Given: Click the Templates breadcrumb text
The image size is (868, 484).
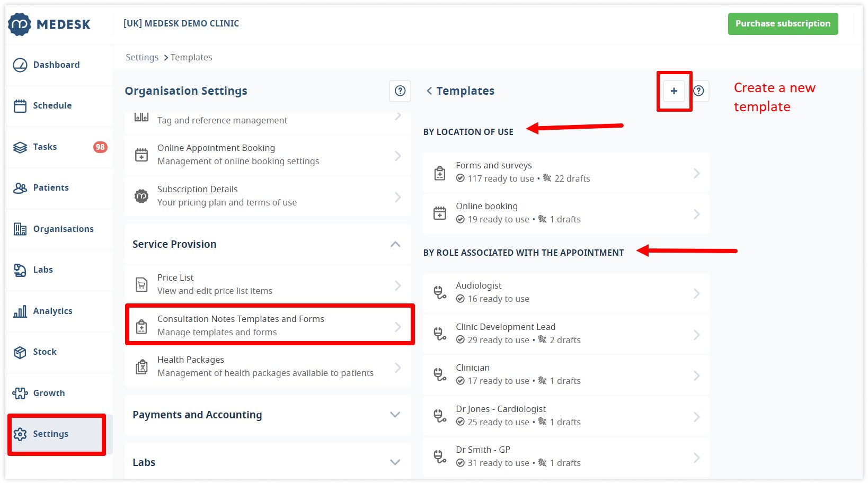Looking at the screenshot, I should pos(191,57).
